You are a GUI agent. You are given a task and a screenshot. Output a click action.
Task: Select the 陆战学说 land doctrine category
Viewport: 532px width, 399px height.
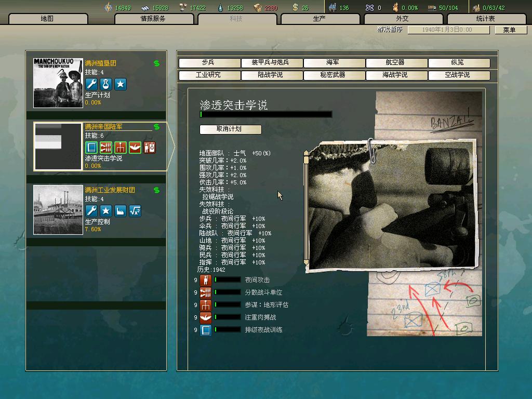272,75
